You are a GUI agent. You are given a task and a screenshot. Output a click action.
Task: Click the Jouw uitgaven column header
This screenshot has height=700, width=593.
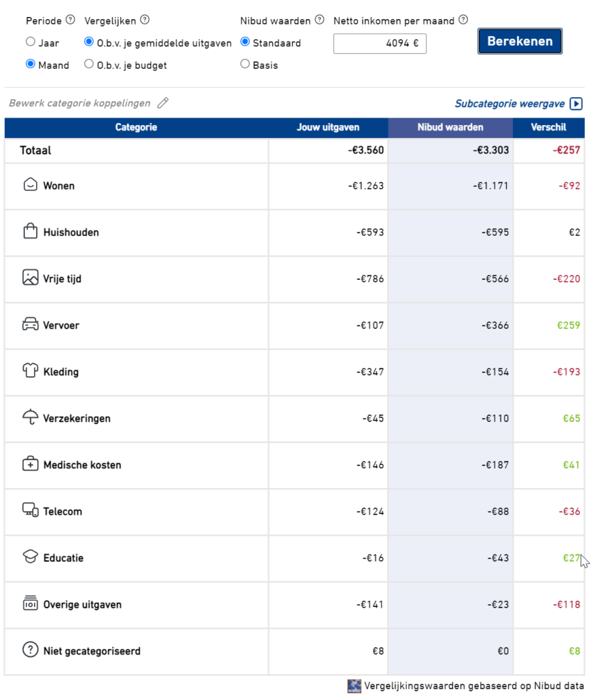pyautogui.click(x=328, y=127)
